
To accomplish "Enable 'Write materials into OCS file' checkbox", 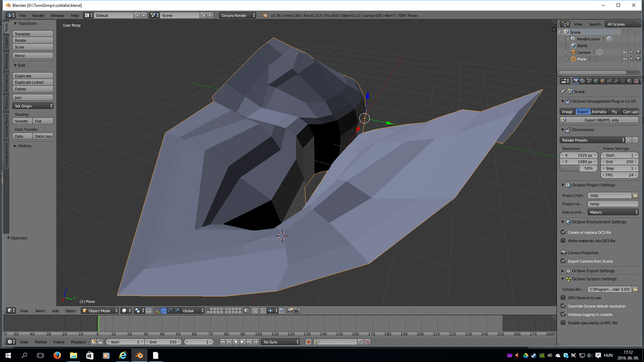I will pos(563,241).
